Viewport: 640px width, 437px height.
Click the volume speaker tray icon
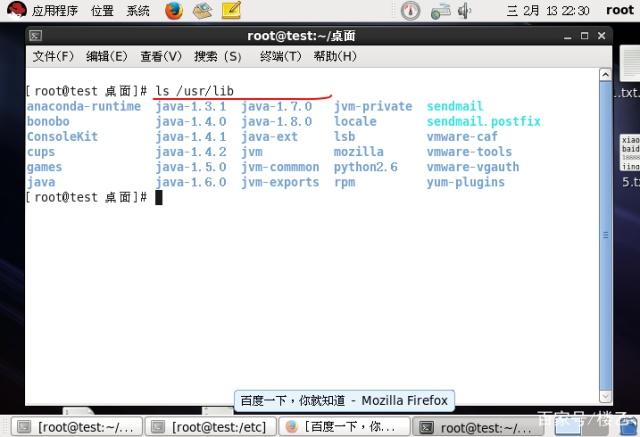[464, 11]
